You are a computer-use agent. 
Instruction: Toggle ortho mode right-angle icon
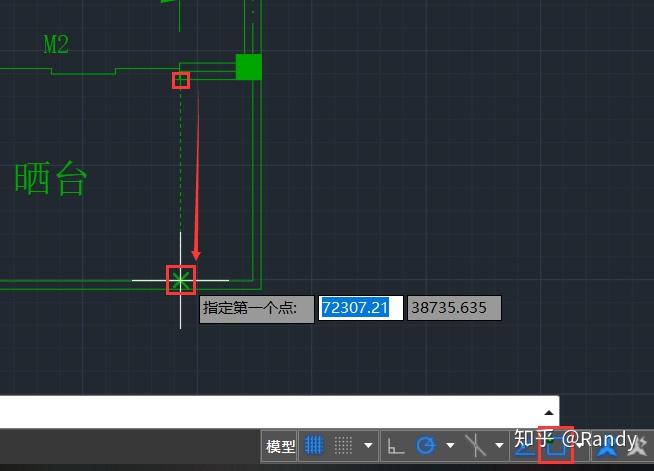[395, 446]
